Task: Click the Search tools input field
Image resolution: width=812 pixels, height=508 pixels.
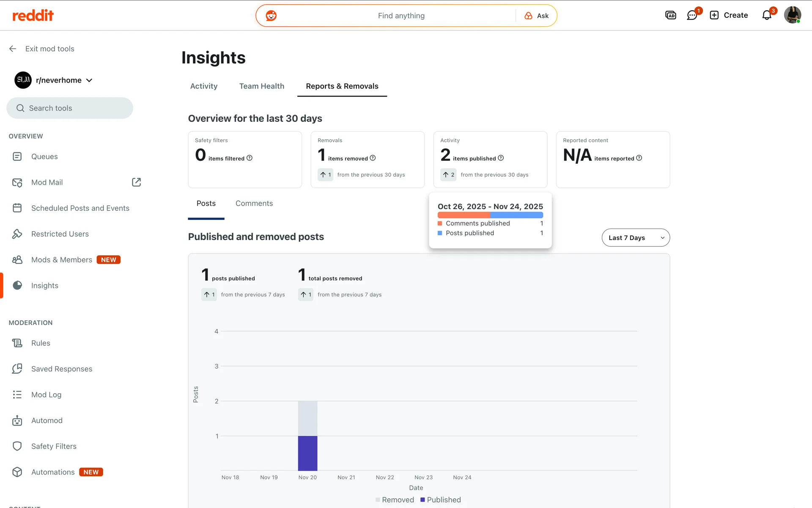Action: coord(70,108)
